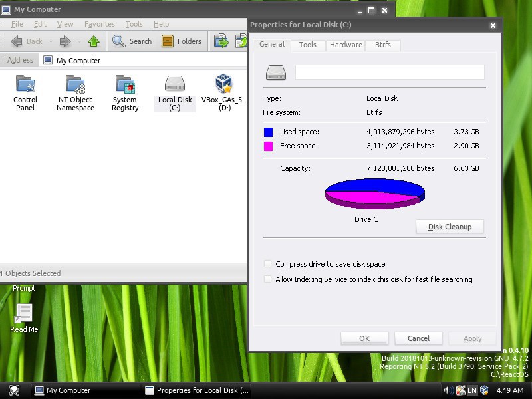Click the volume label text field
Screen dimensions: 532x399
pos(390,72)
